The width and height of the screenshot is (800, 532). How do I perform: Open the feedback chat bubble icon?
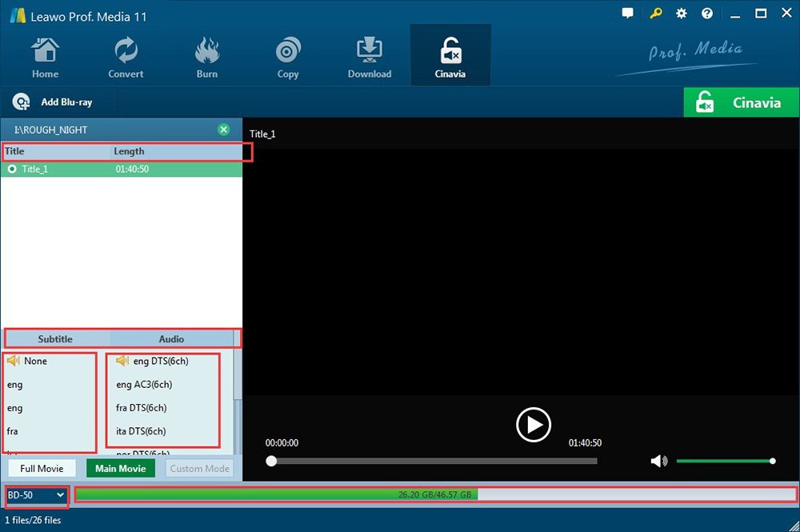point(627,14)
